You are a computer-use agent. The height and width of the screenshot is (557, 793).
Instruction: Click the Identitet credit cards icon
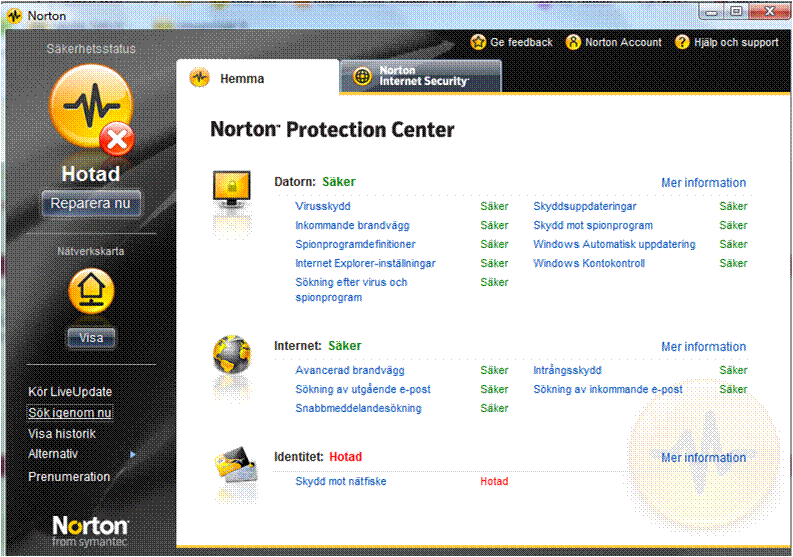[x=236, y=464]
